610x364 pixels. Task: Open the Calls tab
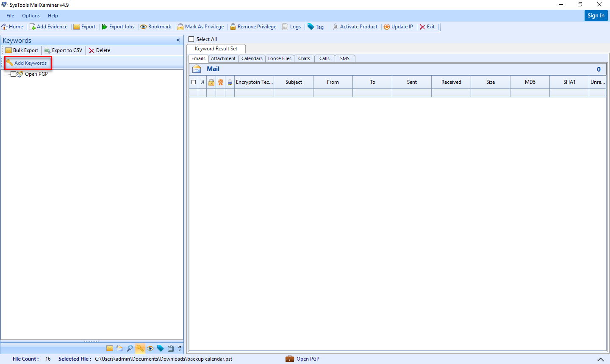tap(324, 58)
